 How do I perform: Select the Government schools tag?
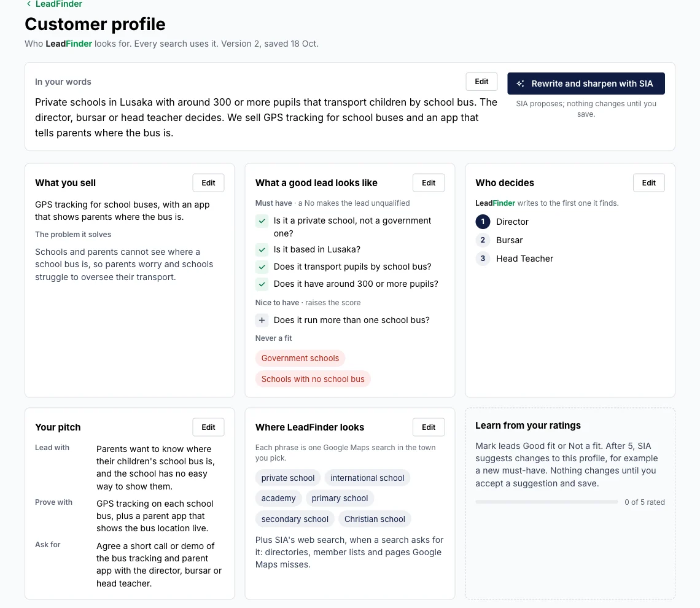[x=300, y=358]
